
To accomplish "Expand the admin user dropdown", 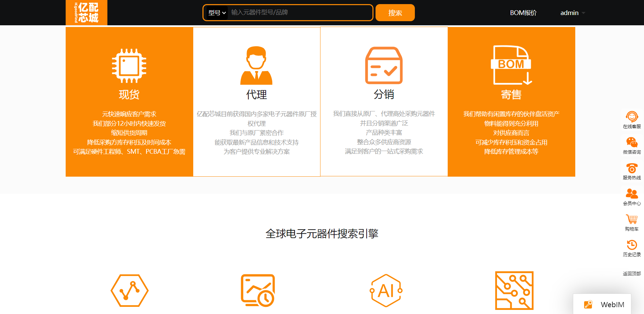I will click(x=572, y=13).
